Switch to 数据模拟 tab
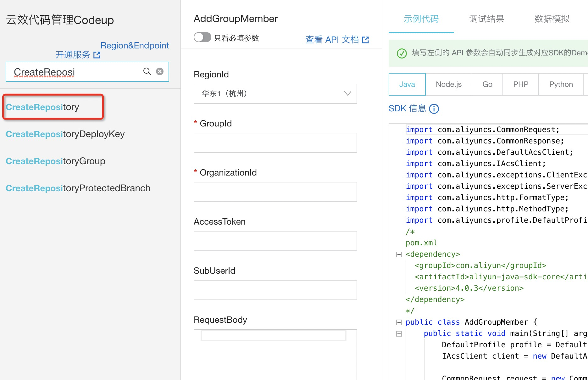This screenshot has width=588, height=380. (x=552, y=19)
